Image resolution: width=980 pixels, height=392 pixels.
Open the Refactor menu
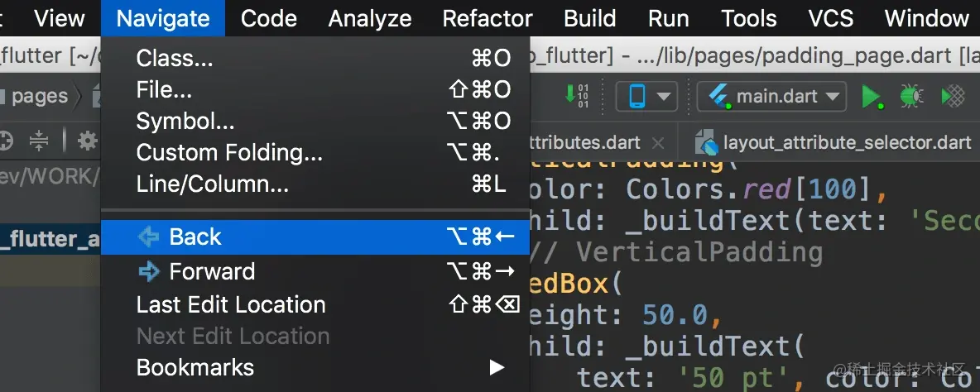click(488, 18)
